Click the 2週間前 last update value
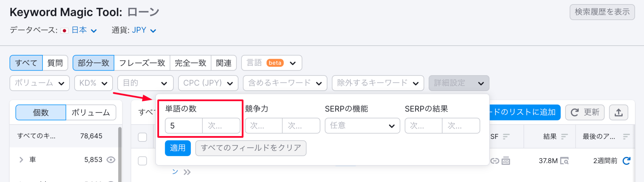The image size is (644, 182). click(x=605, y=161)
